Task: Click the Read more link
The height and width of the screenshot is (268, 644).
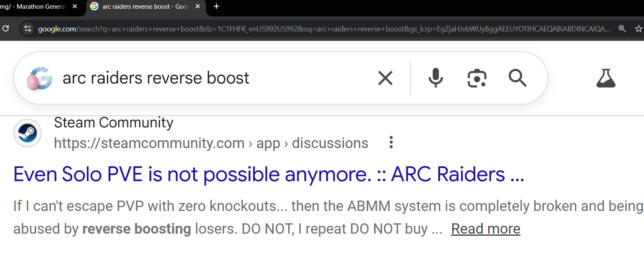Action: (x=485, y=229)
